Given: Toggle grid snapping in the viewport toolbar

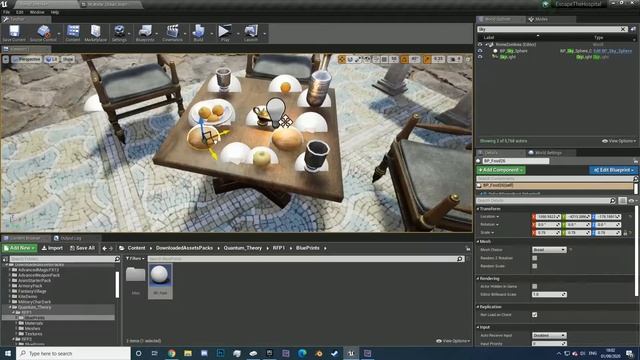Looking at the screenshot, I should (x=384, y=60).
